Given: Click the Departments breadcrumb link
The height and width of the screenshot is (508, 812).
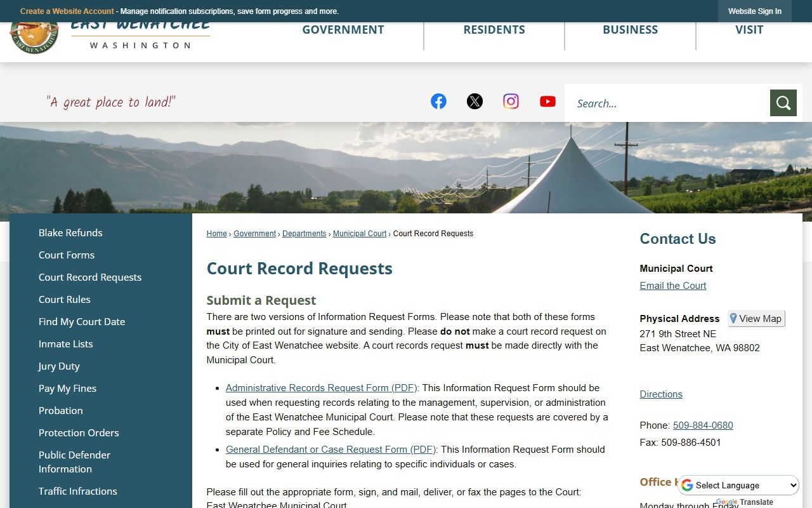Looking at the screenshot, I should 304,234.
